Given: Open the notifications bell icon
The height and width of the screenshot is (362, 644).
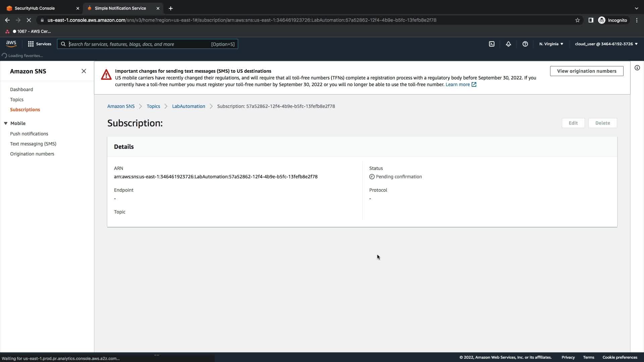Looking at the screenshot, I should [x=508, y=44].
